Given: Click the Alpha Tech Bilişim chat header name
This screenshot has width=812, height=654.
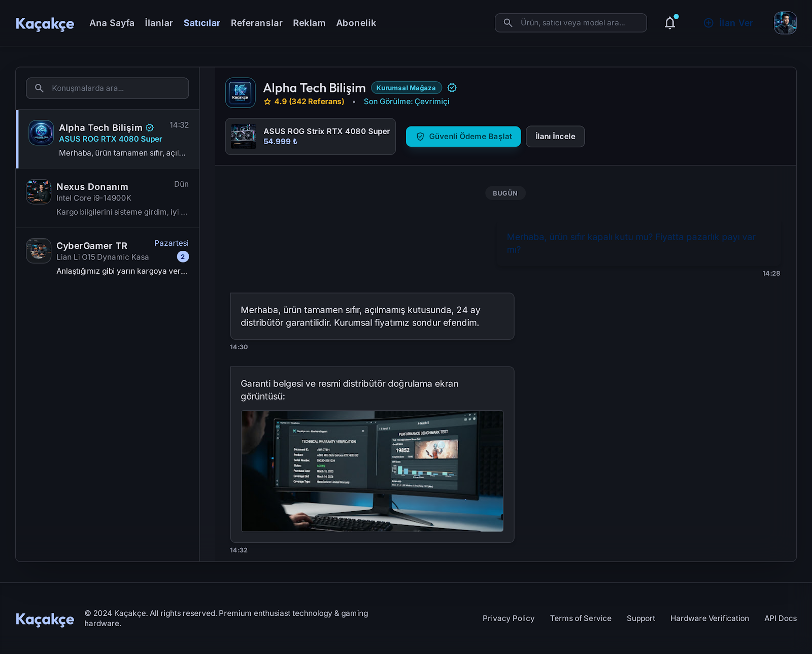Looking at the screenshot, I should (x=314, y=88).
